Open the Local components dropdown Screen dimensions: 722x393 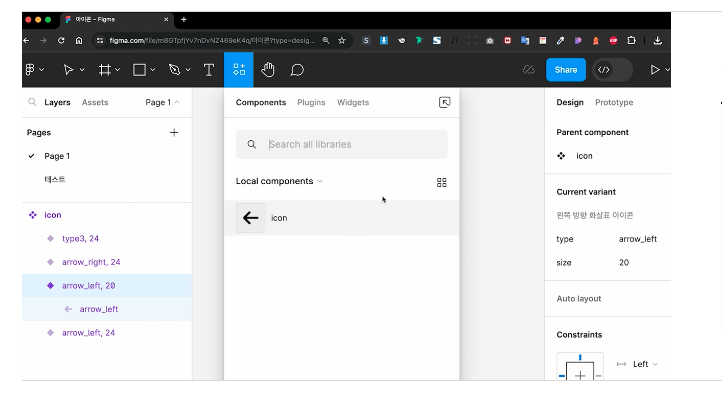click(x=279, y=181)
